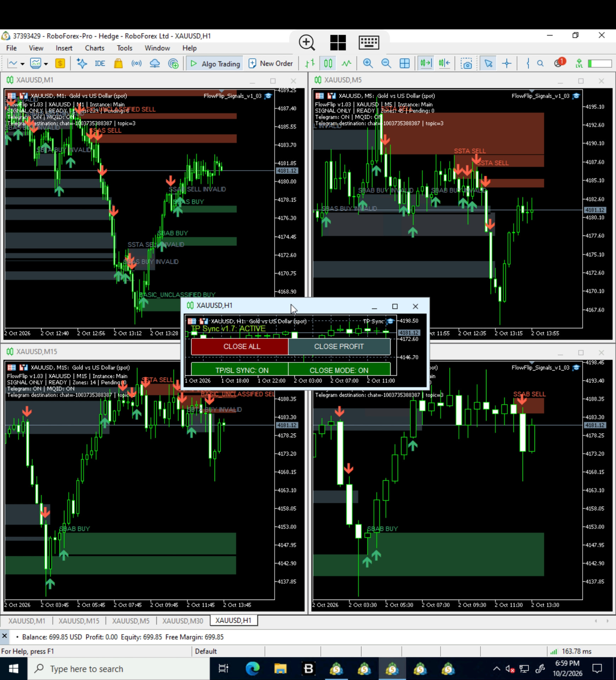616x680 pixels.
Task: Click the CLOSE PROFIT button
Action: point(339,346)
